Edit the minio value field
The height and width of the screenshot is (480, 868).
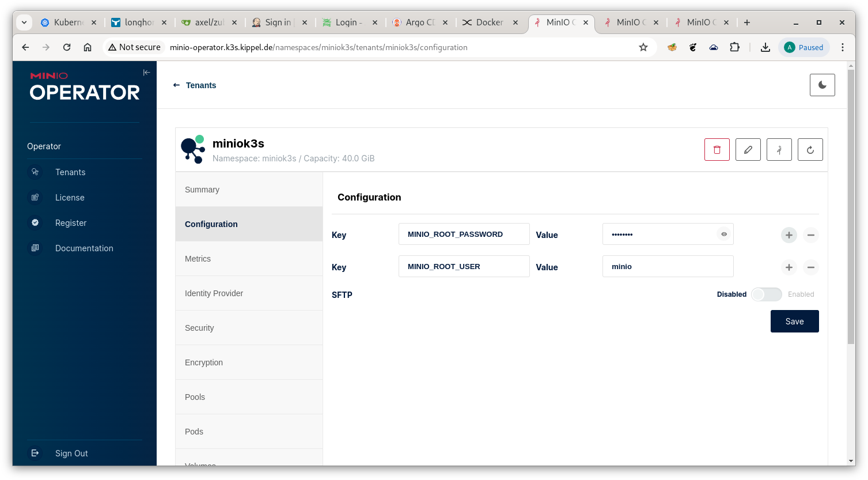click(668, 267)
